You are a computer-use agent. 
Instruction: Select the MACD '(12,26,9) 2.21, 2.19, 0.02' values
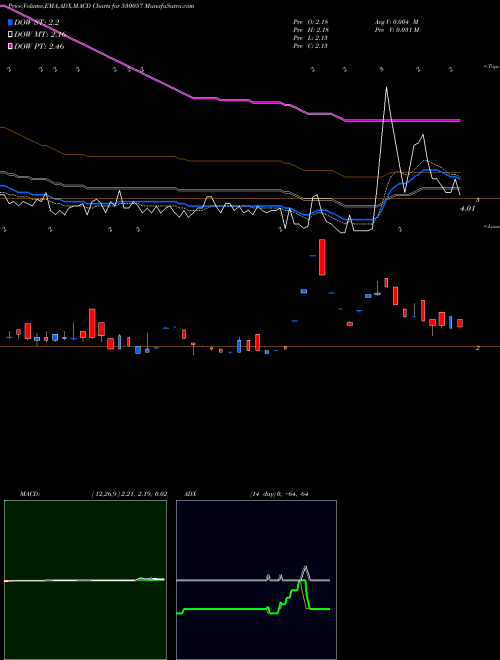coord(130,494)
